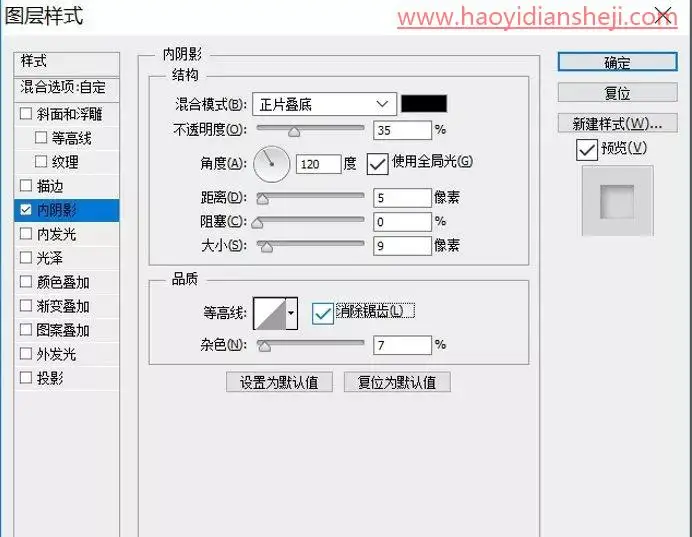Select the 渐变叠加 style entry label
692x537 pixels.
click(63, 306)
